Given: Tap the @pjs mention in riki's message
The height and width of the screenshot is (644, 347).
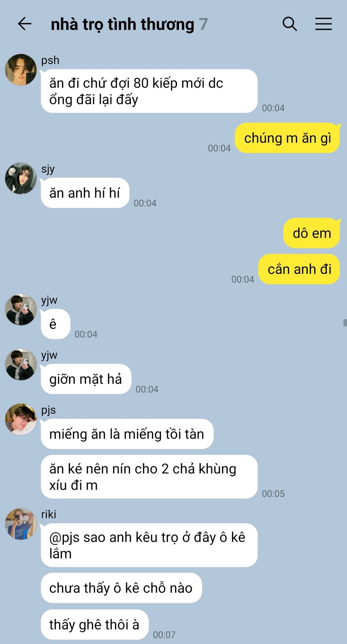Looking at the screenshot, I should click(x=64, y=537).
